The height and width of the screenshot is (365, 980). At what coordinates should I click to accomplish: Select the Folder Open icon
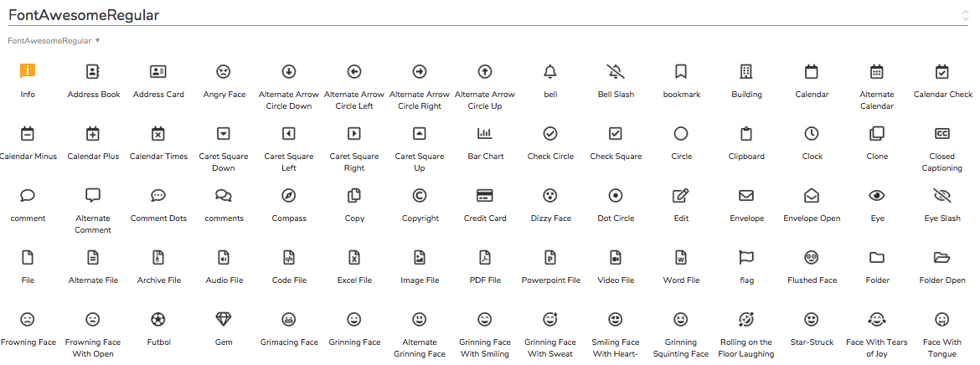(x=941, y=257)
